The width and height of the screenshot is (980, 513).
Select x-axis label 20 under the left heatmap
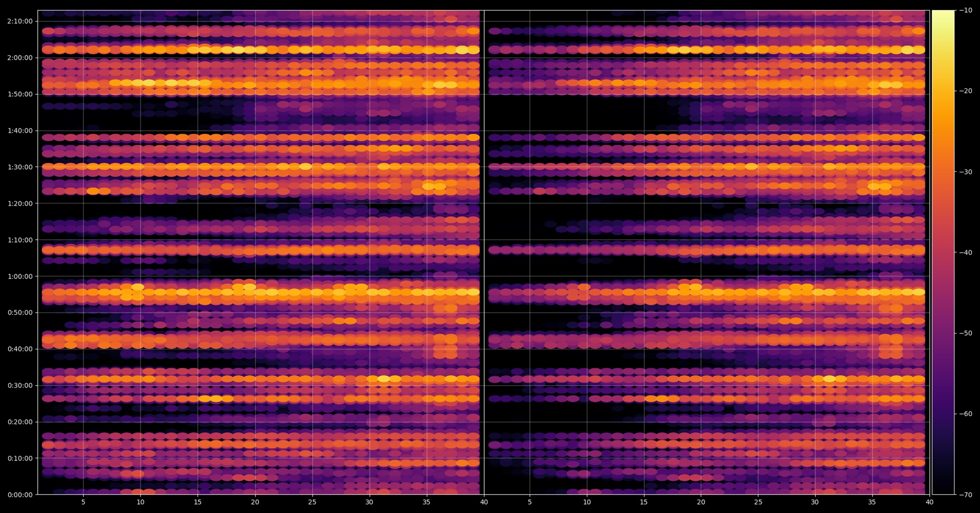pyautogui.click(x=255, y=502)
